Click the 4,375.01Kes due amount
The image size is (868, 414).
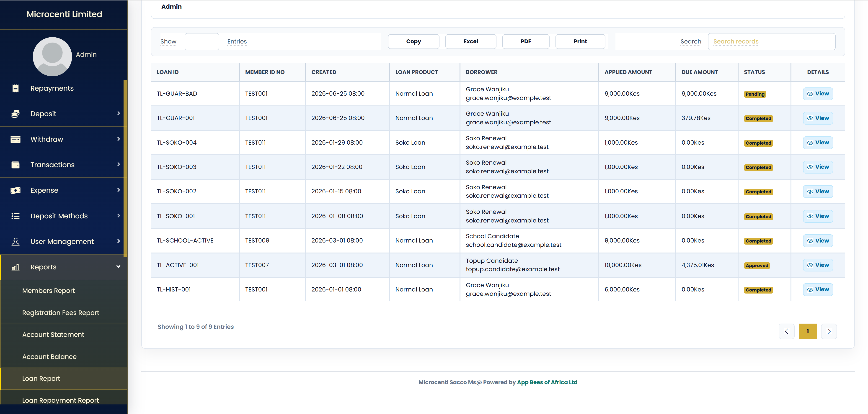click(x=697, y=265)
